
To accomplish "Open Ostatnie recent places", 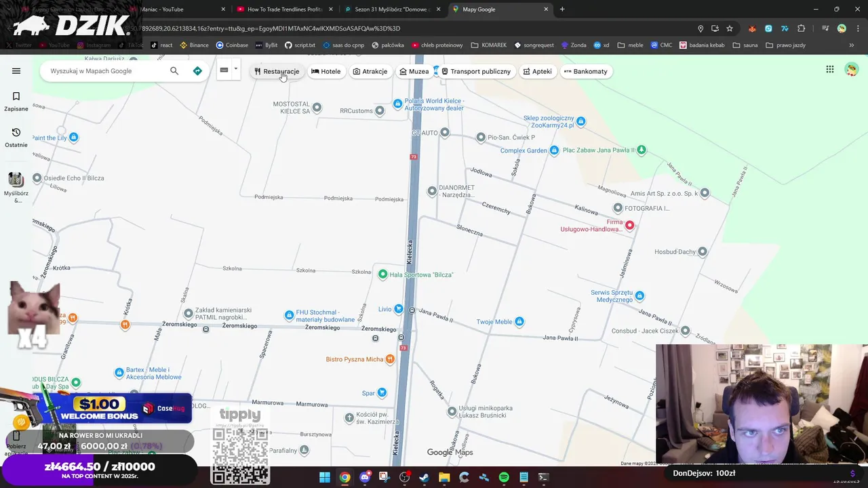I will pos(16,138).
